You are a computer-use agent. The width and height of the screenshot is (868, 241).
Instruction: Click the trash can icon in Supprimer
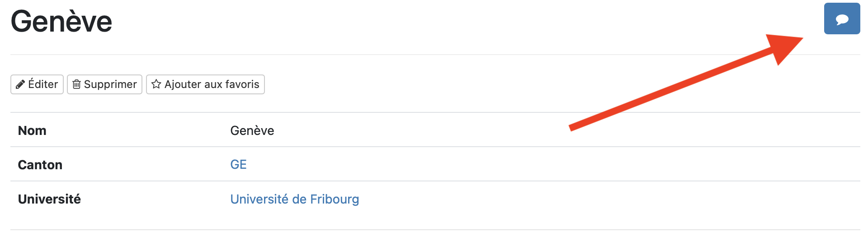(77, 84)
